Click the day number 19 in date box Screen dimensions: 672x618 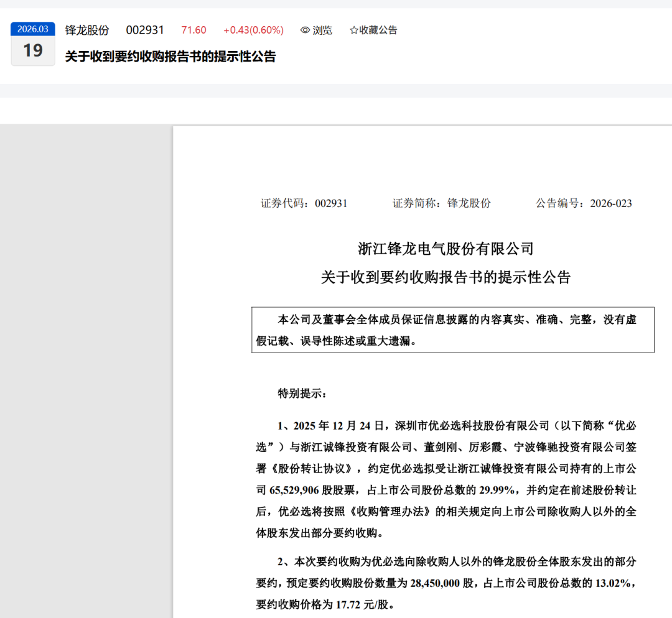pyautogui.click(x=33, y=50)
